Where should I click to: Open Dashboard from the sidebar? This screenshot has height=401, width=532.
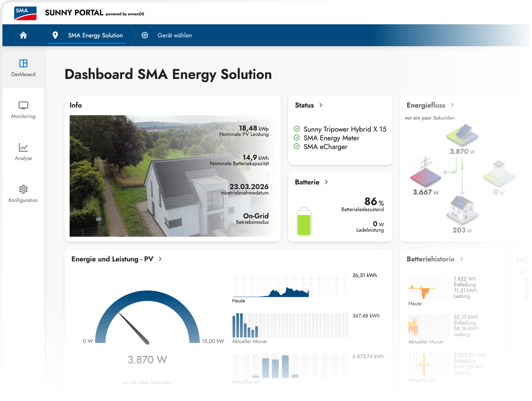(x=23, y=68)
